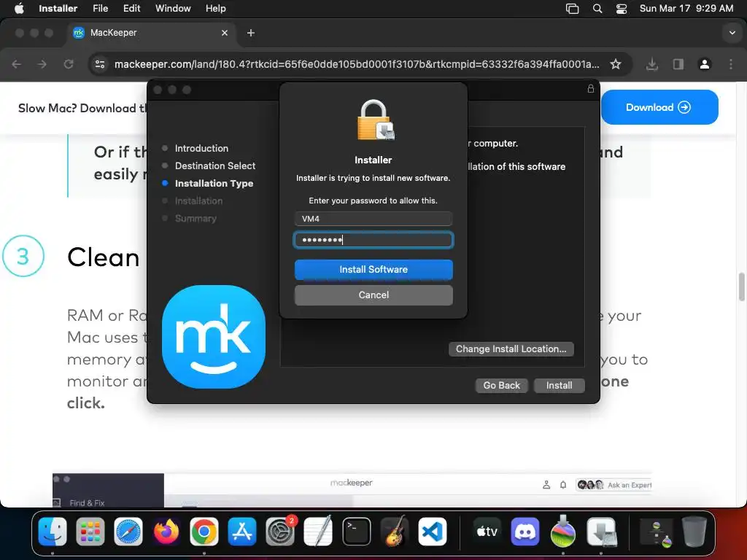747x560 pixels.
Task: Open the Installer app menu
Action: [58, 9]
